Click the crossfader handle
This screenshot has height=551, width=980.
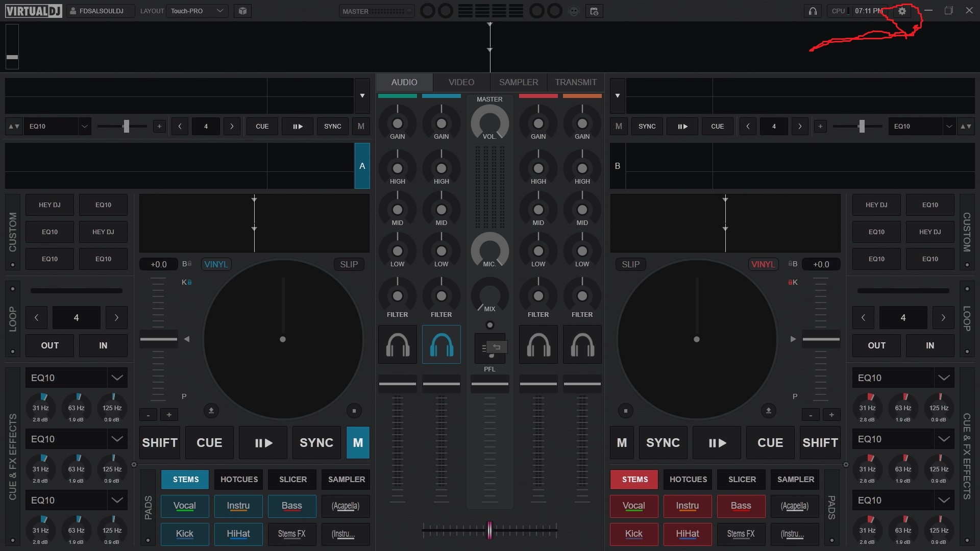489,530
